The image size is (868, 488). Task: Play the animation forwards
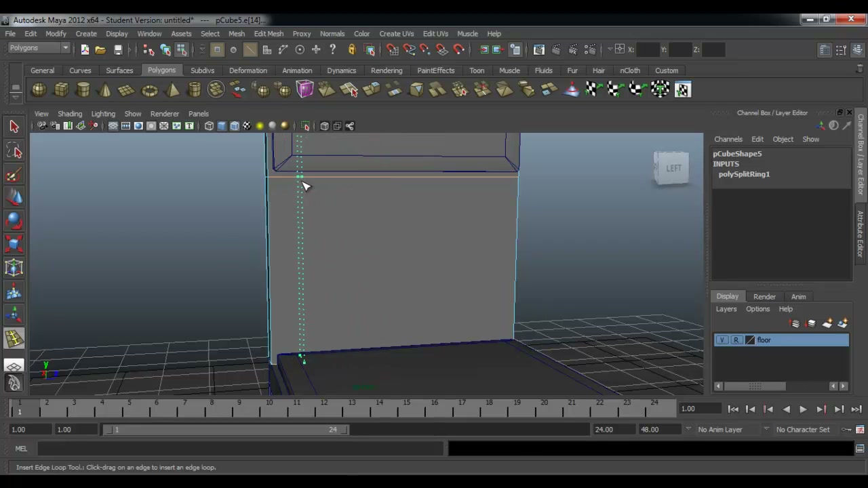803,409
